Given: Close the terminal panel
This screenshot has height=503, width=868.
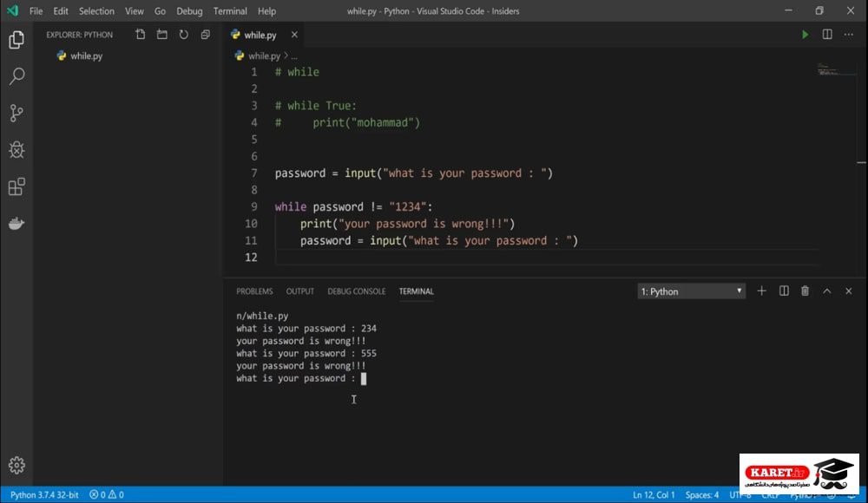Looking at the screenshot, I should (x=849, y=291).
